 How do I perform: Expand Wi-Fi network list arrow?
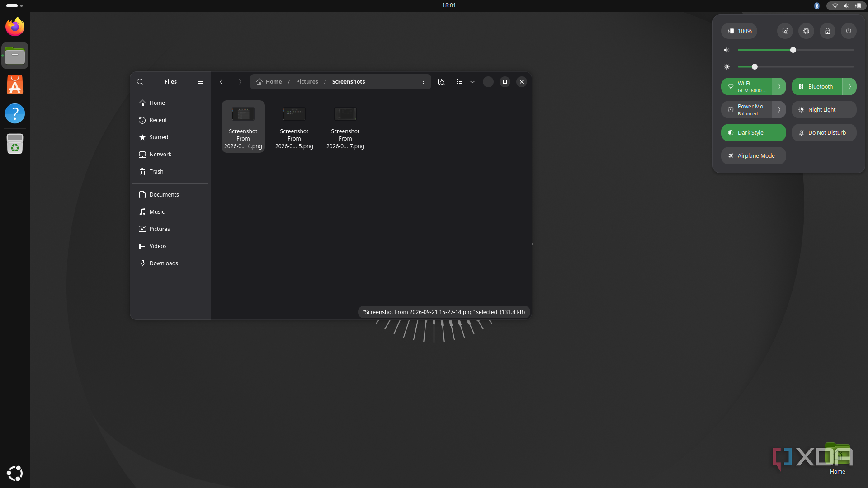point(779,87)
